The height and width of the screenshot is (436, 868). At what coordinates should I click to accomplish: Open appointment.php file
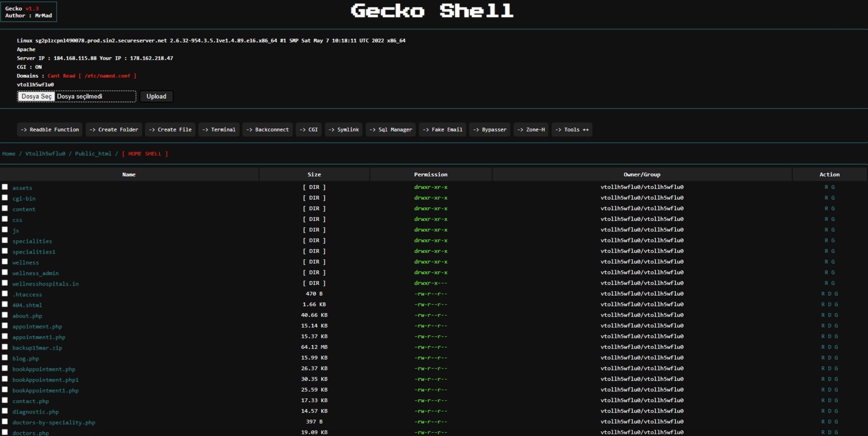click(37, 326)
